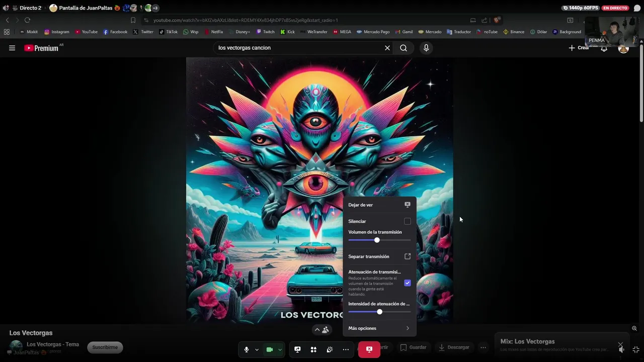Open the Instagram bookmark
644x362 pixels.
pyautogui.click(x=57, y=32)
